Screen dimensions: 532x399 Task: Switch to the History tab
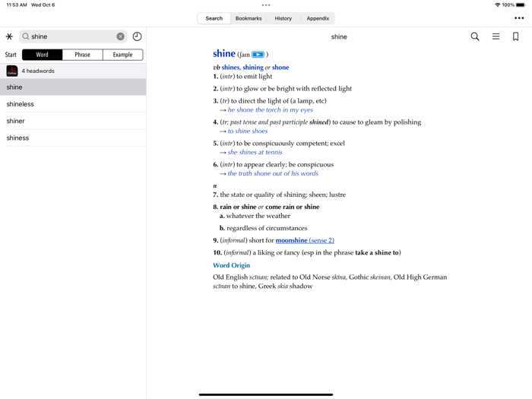(x=283, y=18)
